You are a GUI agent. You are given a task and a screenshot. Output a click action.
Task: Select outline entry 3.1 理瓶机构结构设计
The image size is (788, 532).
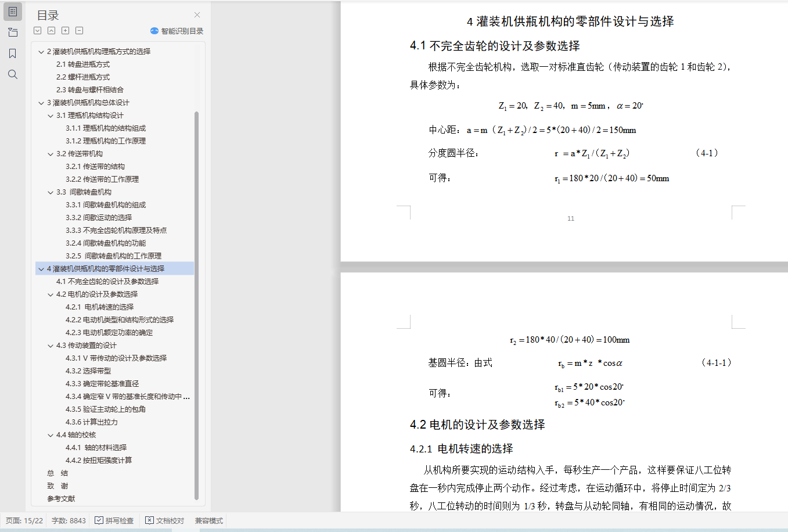tap(90, 116)
